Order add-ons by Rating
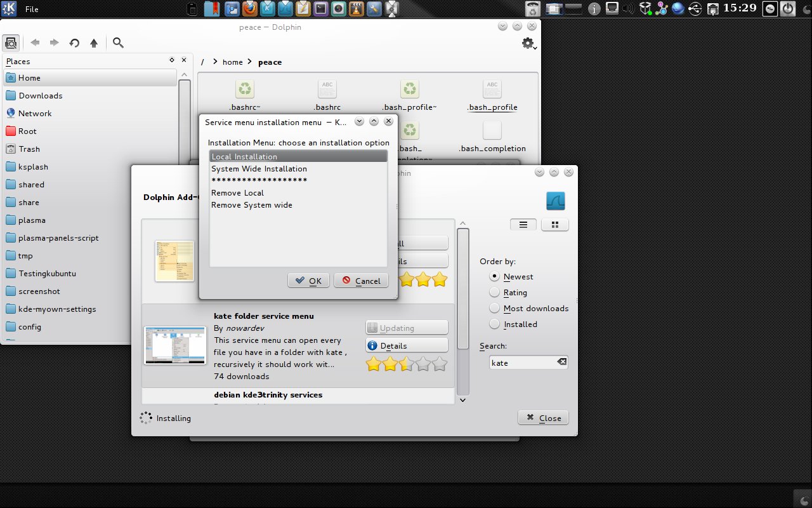This screenshot has width=812, height=508. (x=509, y=292)
